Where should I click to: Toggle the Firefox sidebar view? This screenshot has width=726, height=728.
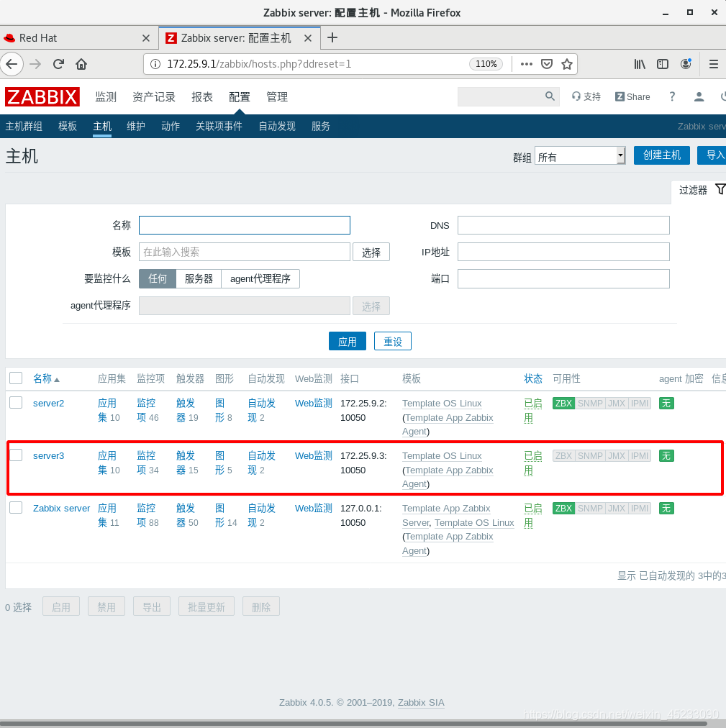pos(663,64)
